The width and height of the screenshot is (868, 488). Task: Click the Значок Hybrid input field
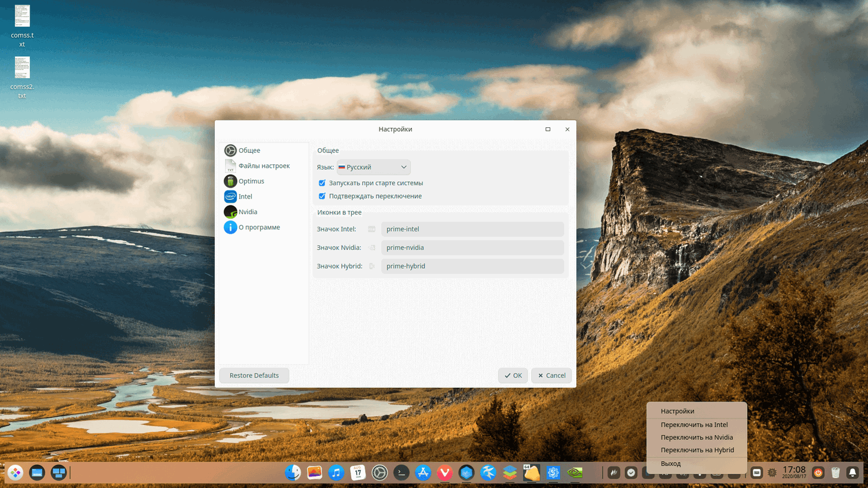[472, 266]
